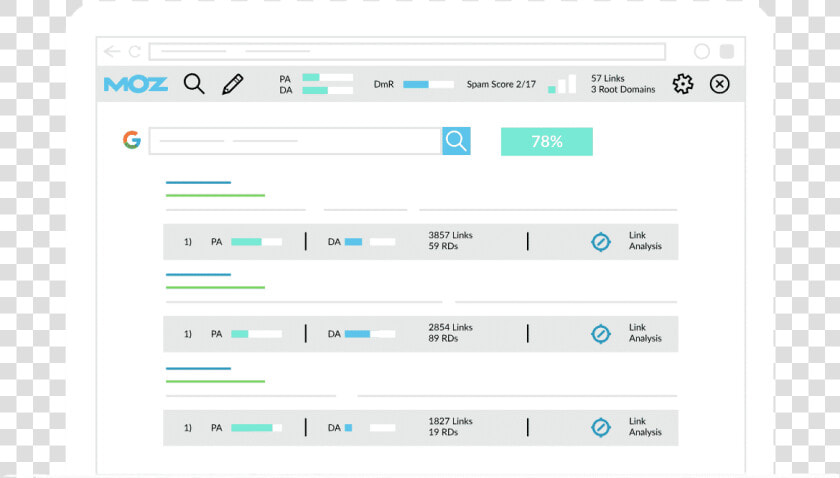The width and height of the screenshot is (840, 478).
Task: Click the toolbar PA progress bar
Action: click(x=328, y=78)
